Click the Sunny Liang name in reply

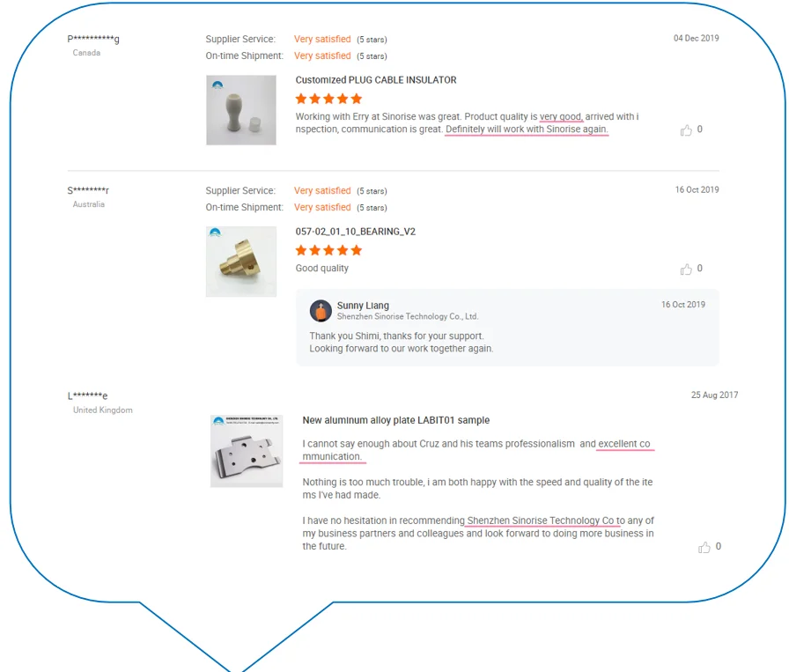click(x=363, y=306)
